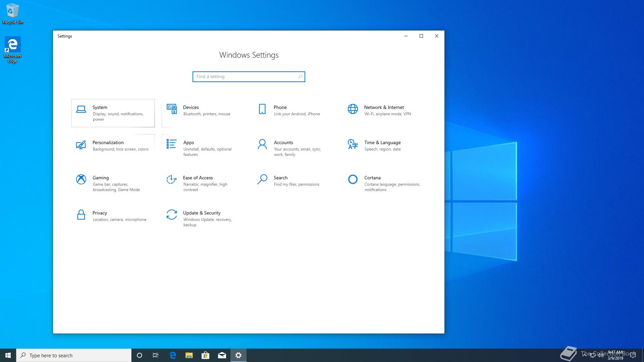Image resolution: width=644 pixels, height=362 pixels.
Task: Open the Personalization paintbrush icon
Action: point(81,144)
